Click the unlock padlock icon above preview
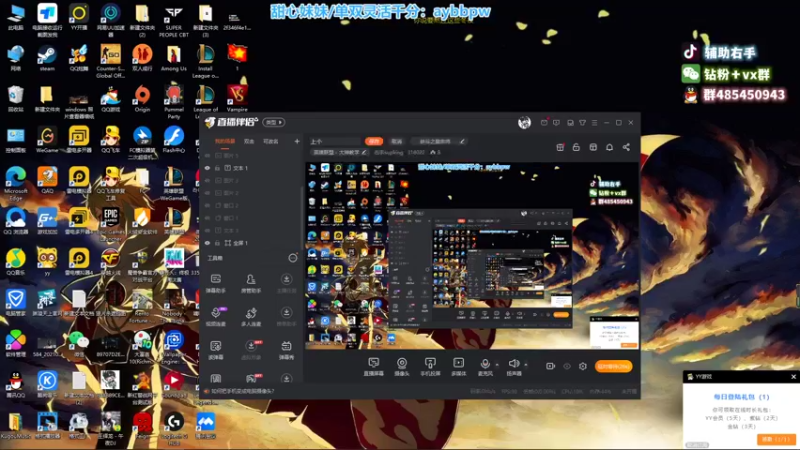This screenshot has height=450, width=800. pyautogui.click(x=576, y=147)
